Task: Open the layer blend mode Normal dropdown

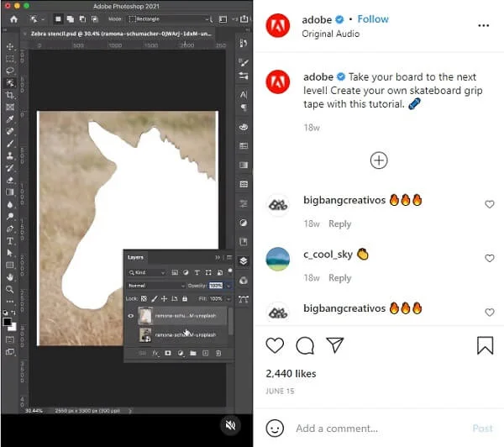Action: click(155, 286)
